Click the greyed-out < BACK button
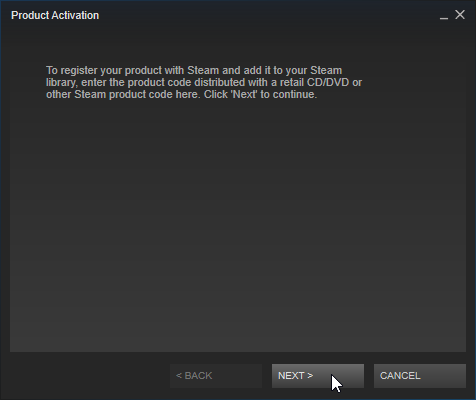This screenshot has height=400, width=476. point(216,376)
